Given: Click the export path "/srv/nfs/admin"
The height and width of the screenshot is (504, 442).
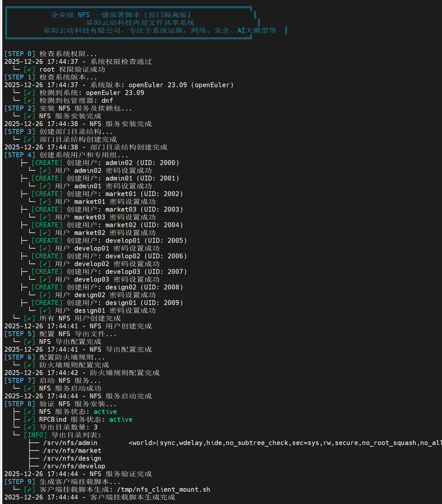Looking at the screenshot, I should pos(70,443).
